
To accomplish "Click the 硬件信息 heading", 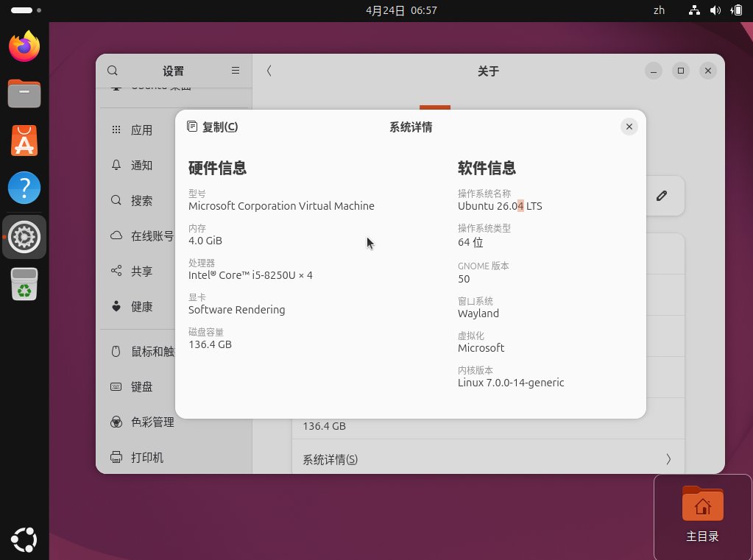I will (x=218, y=168).
